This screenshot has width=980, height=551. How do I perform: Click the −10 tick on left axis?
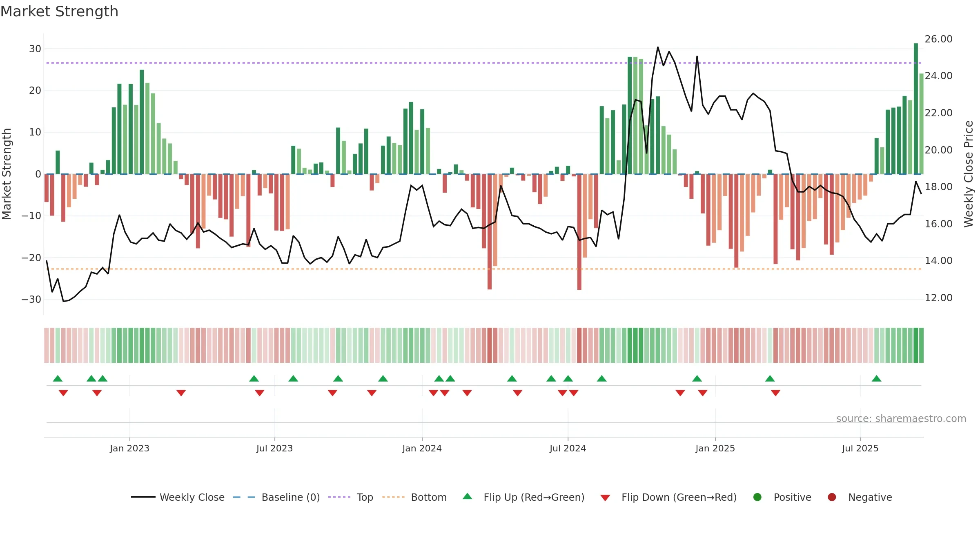(31, 216)
